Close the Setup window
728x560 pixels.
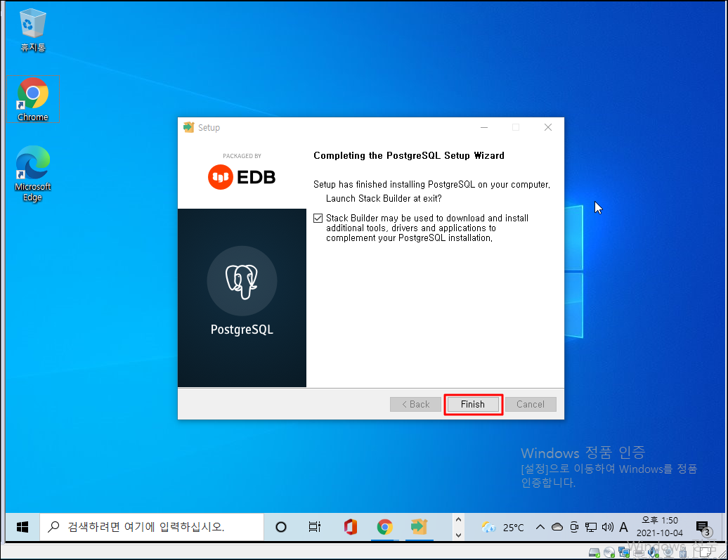pyautogui.click(x=548, y=127)
